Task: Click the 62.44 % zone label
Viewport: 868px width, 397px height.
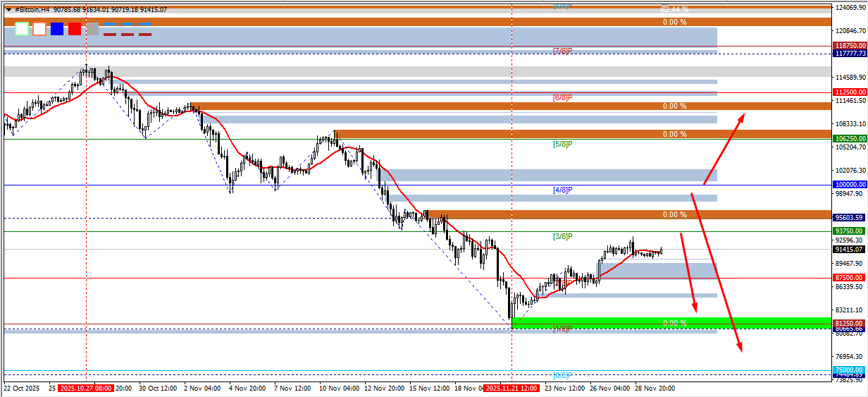Action: point(674,9)
